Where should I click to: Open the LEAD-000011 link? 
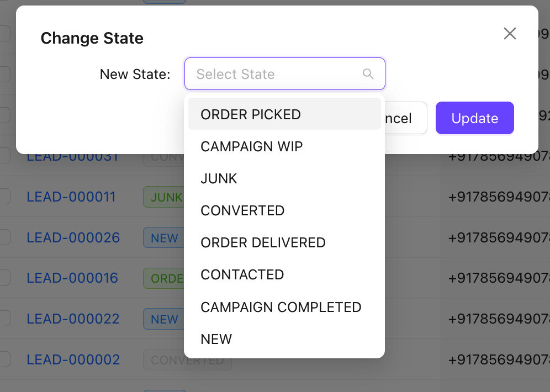pyautogui.click(x=71, y=197)
